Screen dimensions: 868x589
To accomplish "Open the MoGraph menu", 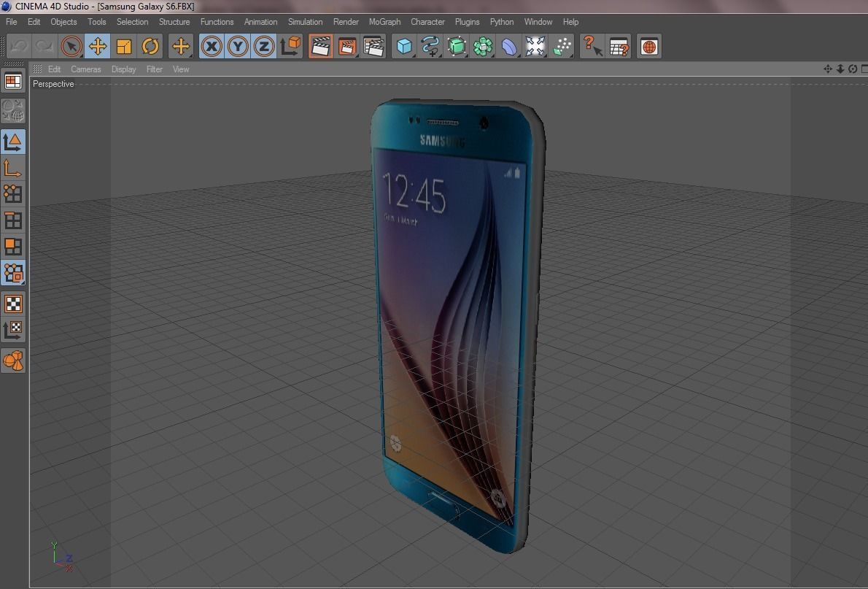I will click(x=384, y=22).
